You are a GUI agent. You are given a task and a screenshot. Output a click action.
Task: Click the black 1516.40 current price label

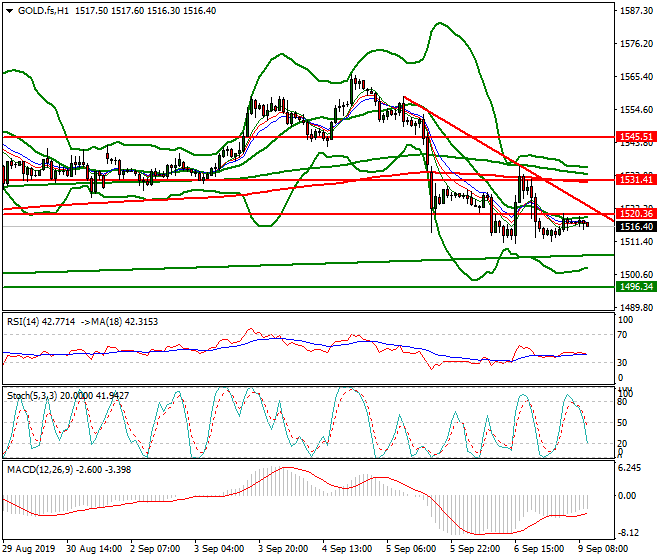pos(636,227)
